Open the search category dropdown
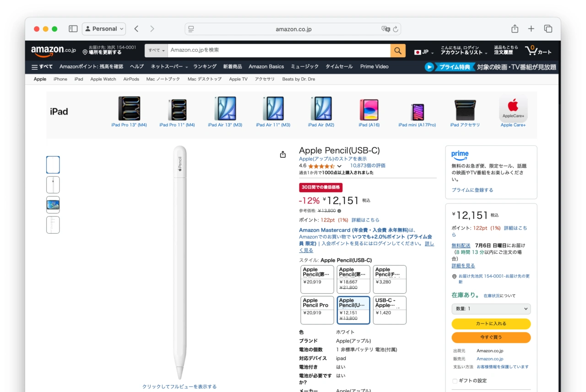586x392 pixels. pos(156,50)
